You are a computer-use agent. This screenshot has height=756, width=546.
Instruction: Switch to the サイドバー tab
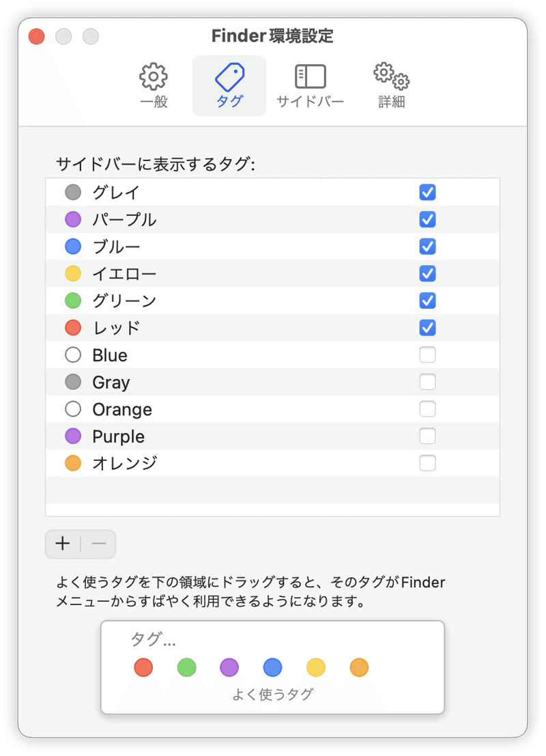click(310, 85)
